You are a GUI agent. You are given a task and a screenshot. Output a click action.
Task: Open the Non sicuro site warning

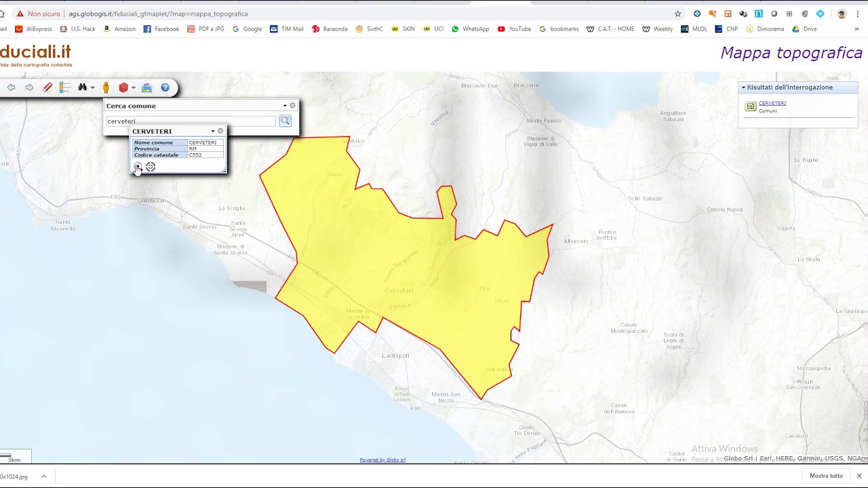point(38,14)
